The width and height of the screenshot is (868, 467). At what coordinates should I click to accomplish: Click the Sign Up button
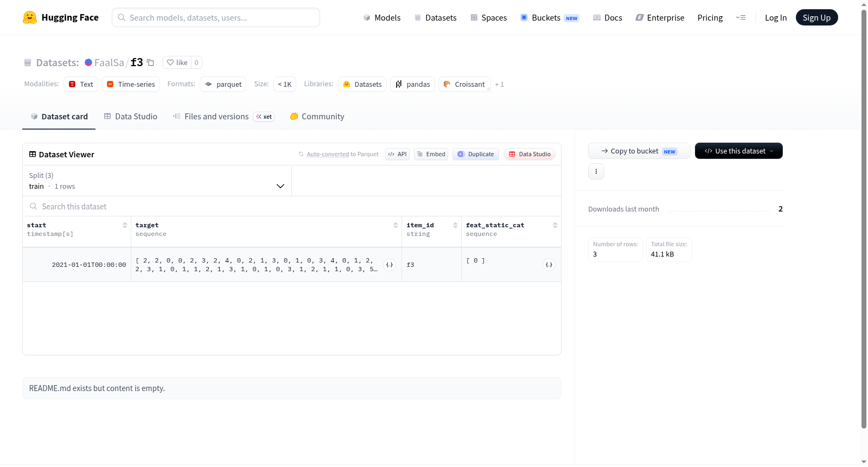tap(816, 17)
